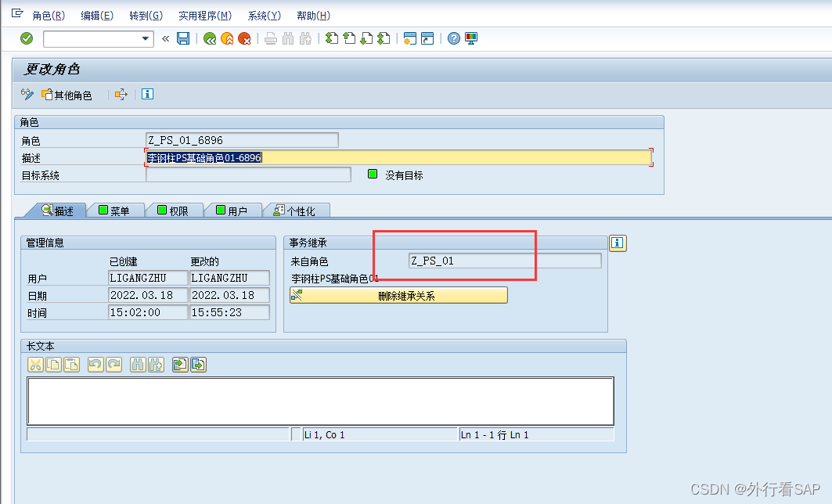Click the window menu icon left of 角色(R)
Viewport: 832px width, 504px height.
click(x=17, y=13)
